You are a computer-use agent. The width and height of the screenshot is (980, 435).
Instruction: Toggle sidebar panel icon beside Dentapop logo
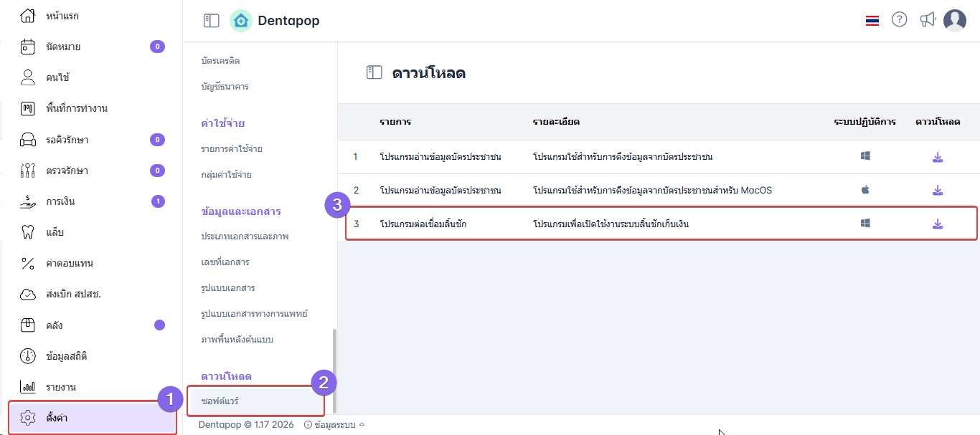click(x=212, y=21)
